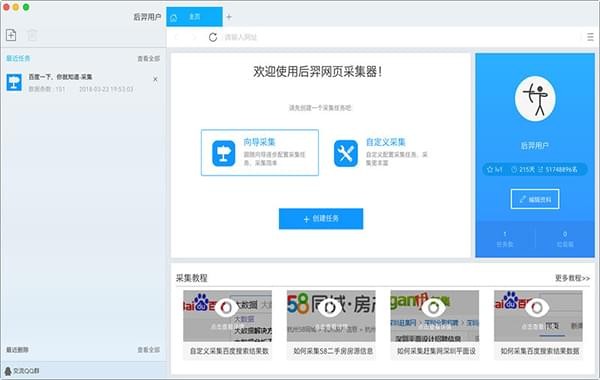
Task: Preview the 自定义采集百度搜索结果 tutorial eye icon
Action: 227,308
